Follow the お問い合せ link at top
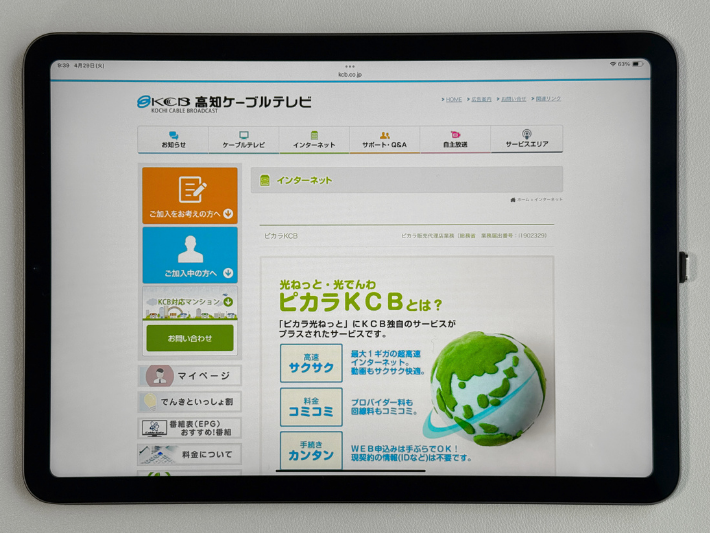 [x=513, y=99]
